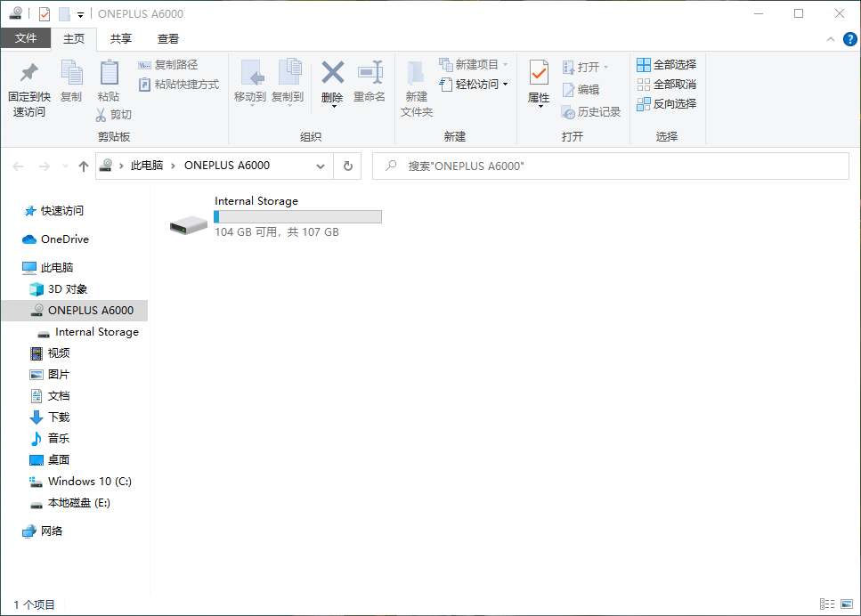Screen dimensions: 861x616
Task: Select Internal Storage in navigation tree
Action: click(x=88, y=332)
